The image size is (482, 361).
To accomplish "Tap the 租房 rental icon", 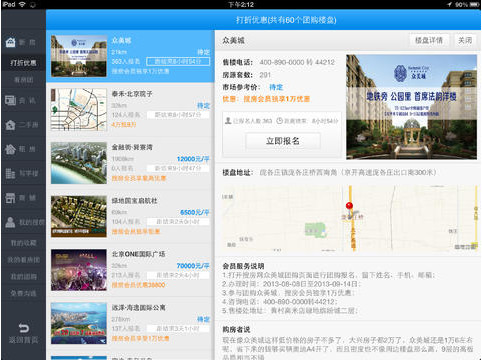I will point(10,149).
